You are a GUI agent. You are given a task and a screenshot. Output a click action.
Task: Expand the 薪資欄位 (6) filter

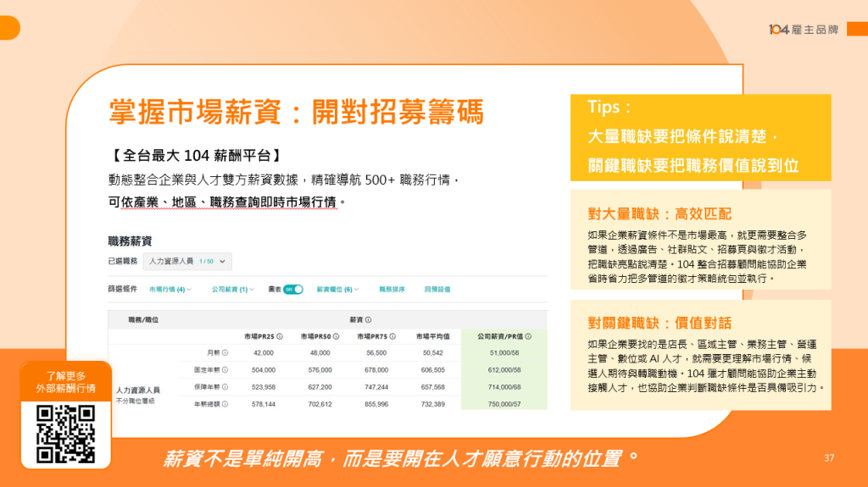[x=337, y=290]
